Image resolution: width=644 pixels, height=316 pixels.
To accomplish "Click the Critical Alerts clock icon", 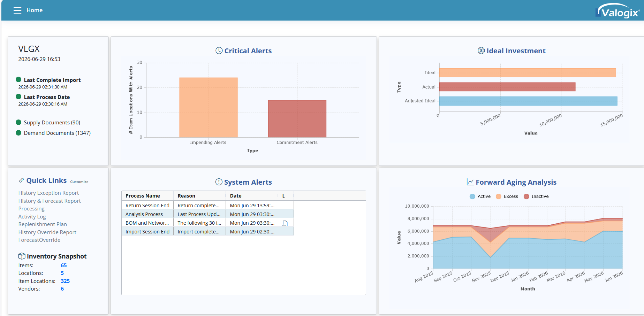I will (x=219, y=51).
